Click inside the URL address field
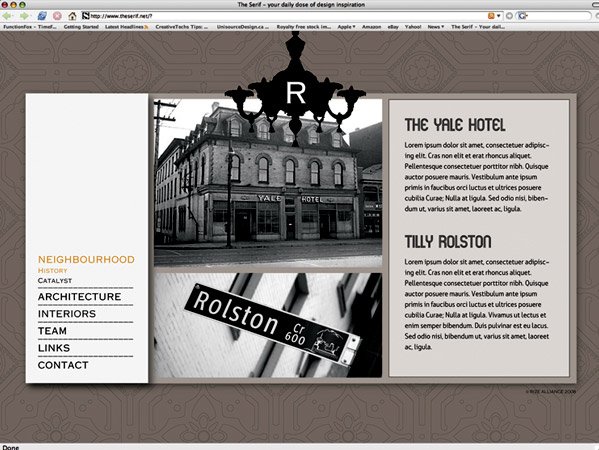 point(287,16)
